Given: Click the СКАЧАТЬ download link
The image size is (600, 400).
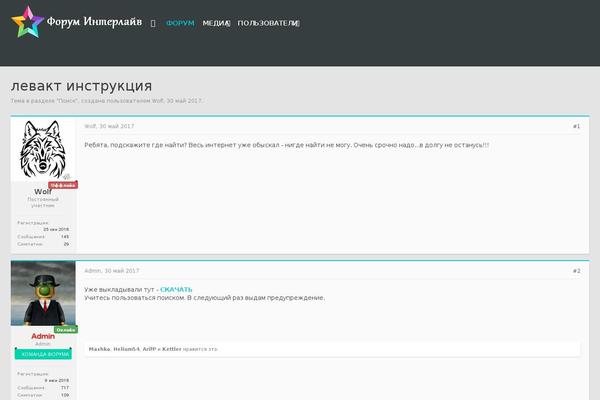Looking at the screenshot, I should tap(176, 289).
